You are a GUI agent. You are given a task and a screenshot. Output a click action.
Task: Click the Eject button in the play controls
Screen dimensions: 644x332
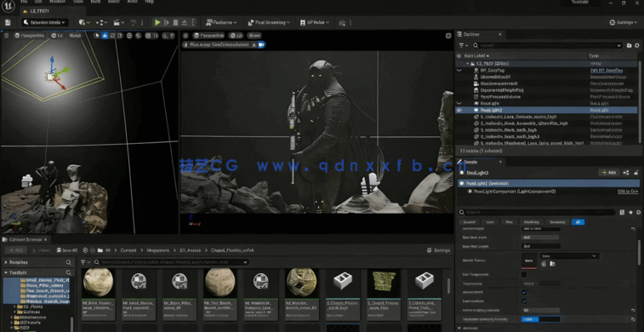(185, 23)
